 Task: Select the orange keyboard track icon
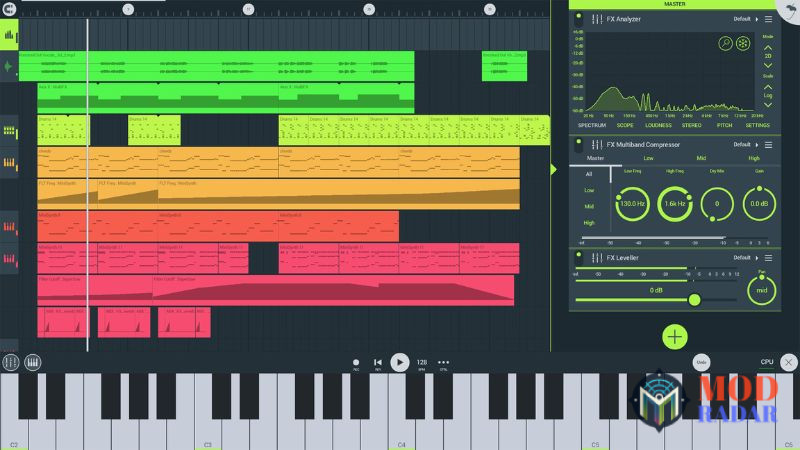(x=9, y=163)
